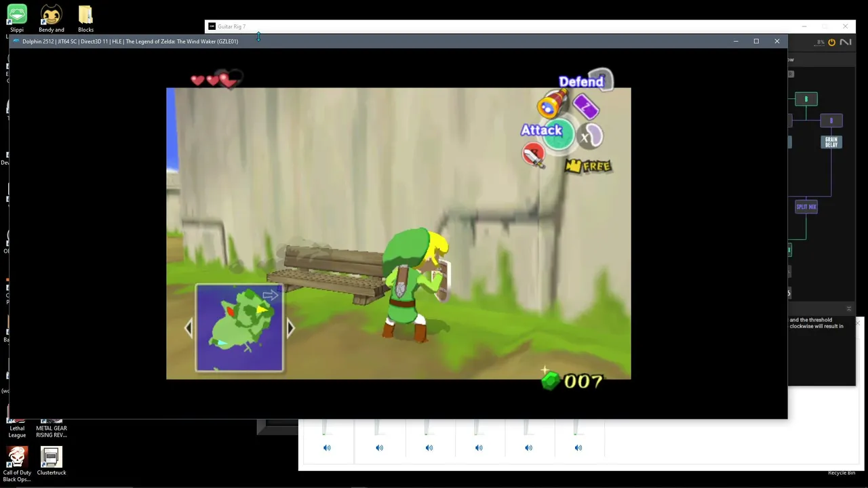This screenshot has height=488, width=868.
Task: Click the purple item icon below Defend
Action: [x=586, y=106]
